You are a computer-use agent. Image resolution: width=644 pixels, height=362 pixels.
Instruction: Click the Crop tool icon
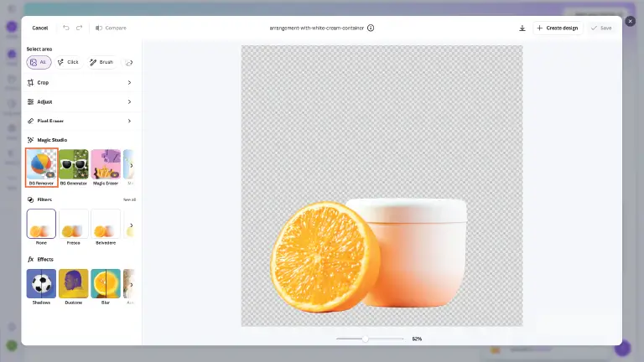click(x=30, y=82)
